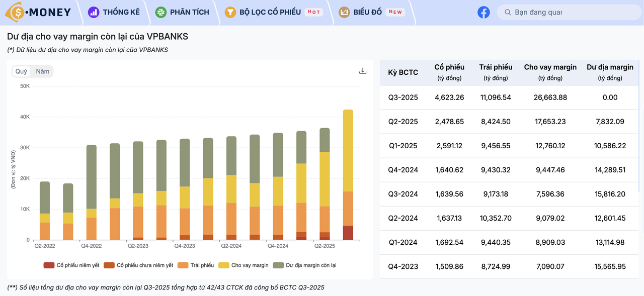This screenshot has width=644, height=296.
Task: Click the 50K y-axis label
Action: [x=25, y=86]
